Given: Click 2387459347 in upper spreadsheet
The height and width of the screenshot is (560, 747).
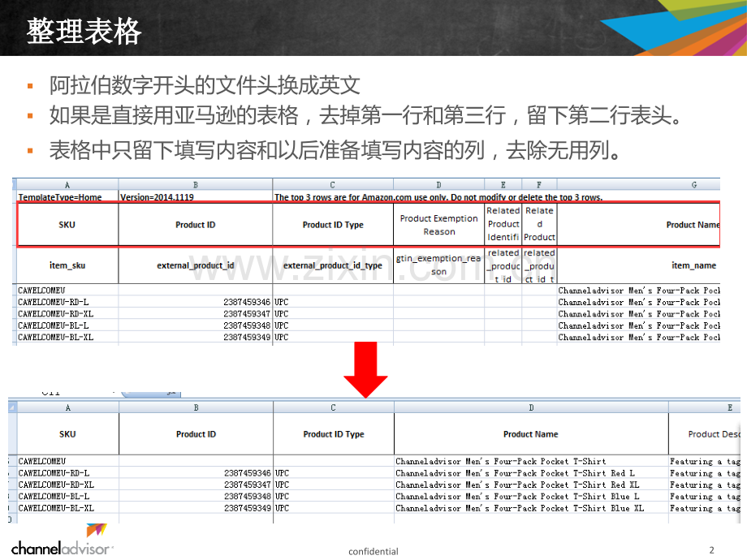Looking at the screenshot, I should pyautogui.click(x=196, y=314).
